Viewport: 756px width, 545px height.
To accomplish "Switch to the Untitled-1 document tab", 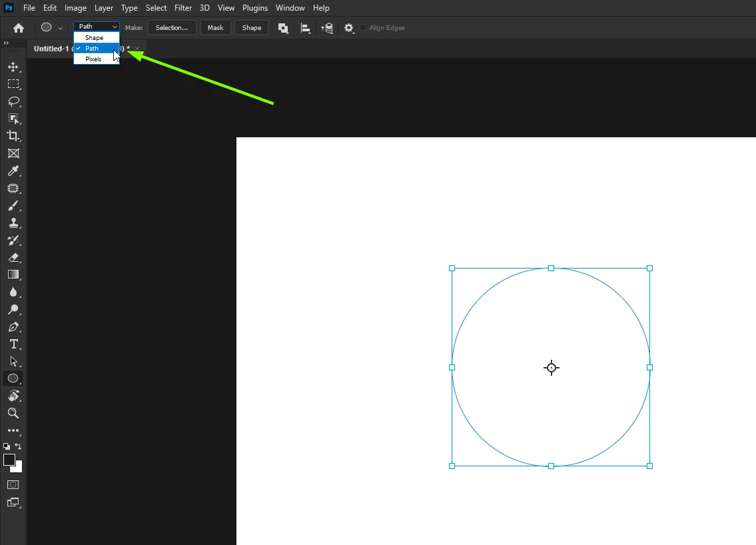I will [x=51, y=49].
